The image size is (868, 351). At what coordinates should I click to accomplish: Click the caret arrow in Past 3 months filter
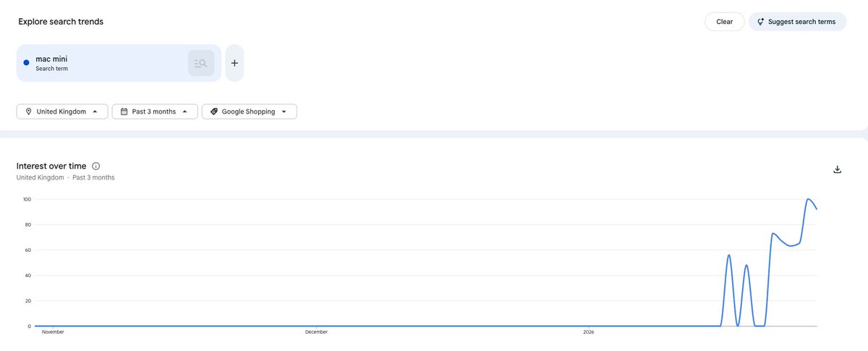185,111
